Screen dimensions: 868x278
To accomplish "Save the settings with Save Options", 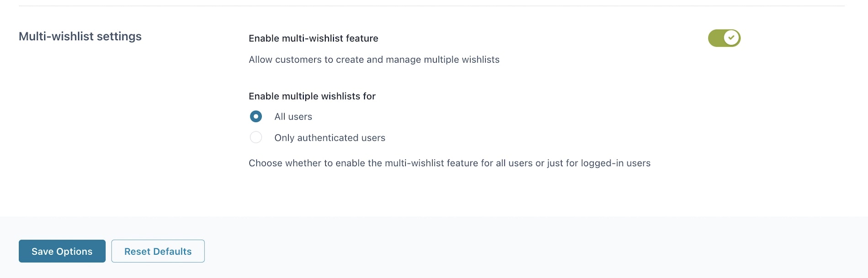I will click(x=62, y=251).
